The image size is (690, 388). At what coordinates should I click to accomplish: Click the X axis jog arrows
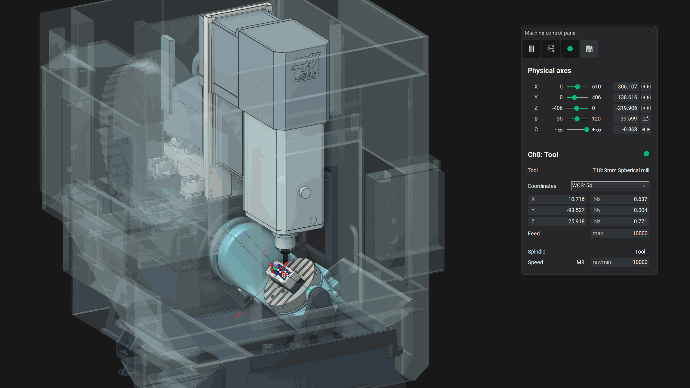[646, 87]
